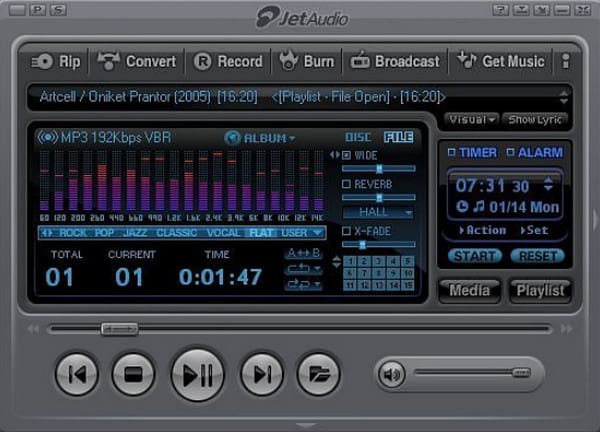Switch to FILE mode
The image size is (600, 432).
pos(399,137)
